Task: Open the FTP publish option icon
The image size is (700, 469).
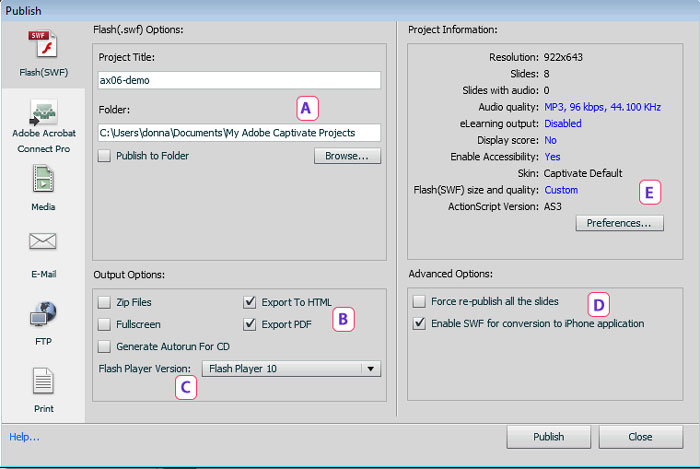Action: point(43,316)
